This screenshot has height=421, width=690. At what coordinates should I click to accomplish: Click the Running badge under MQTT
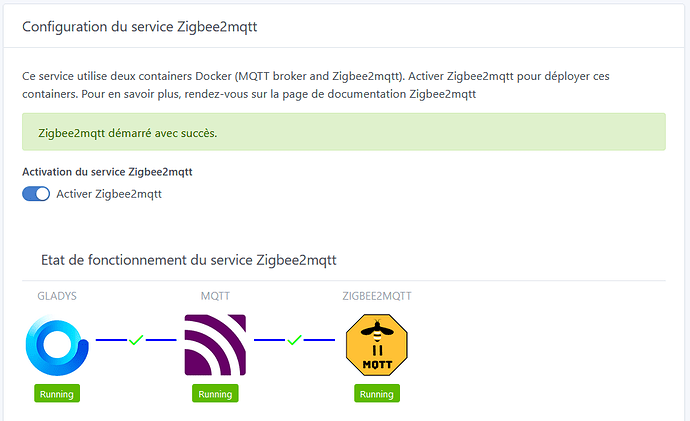tap(215, 394)
